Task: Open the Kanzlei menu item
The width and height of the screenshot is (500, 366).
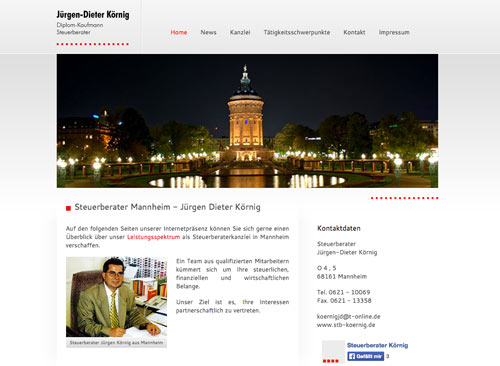Action: (240, 32)
